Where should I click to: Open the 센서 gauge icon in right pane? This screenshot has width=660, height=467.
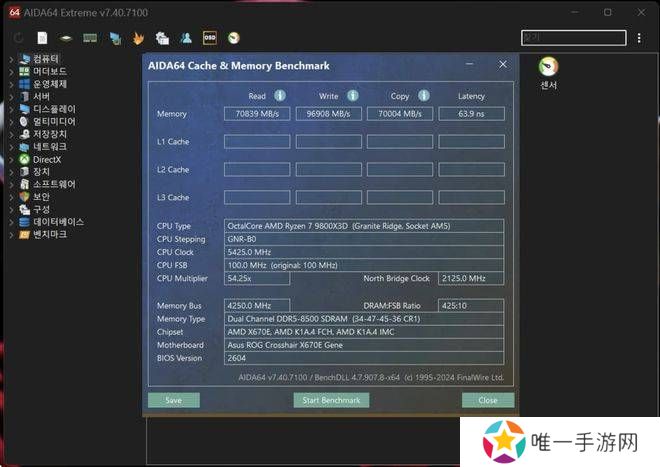(x=548, y=67)
